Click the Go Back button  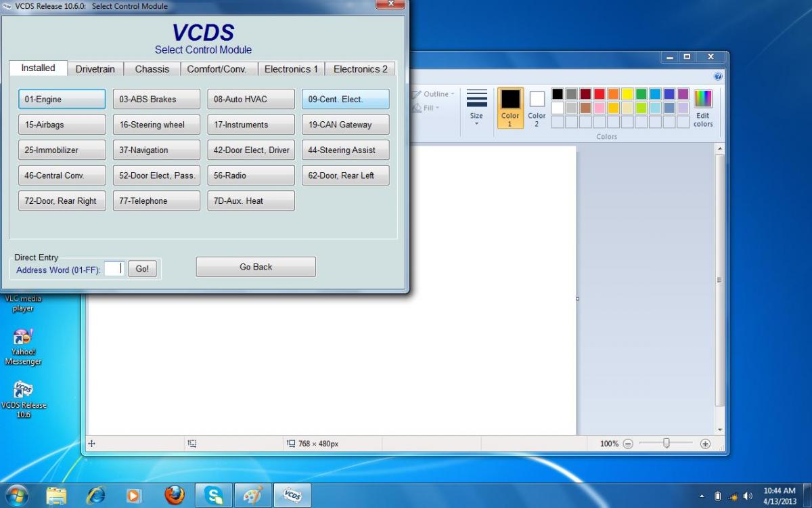point(256,267)
